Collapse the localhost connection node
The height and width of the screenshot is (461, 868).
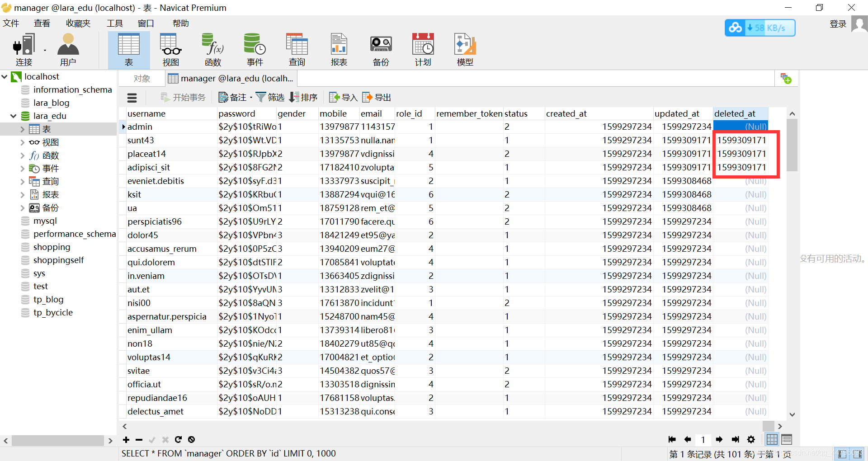click(x=5, y=77)
